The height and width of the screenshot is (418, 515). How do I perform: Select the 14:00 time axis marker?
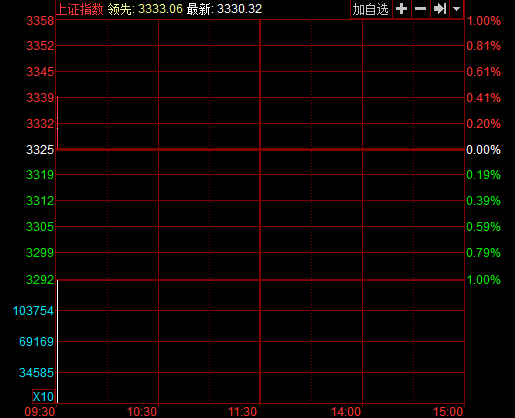346,412
